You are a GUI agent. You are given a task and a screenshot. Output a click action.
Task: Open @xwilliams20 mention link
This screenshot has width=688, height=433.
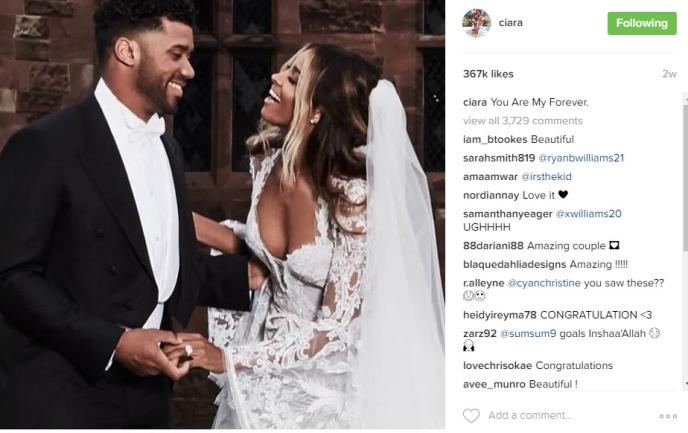[x=588, y=214]
